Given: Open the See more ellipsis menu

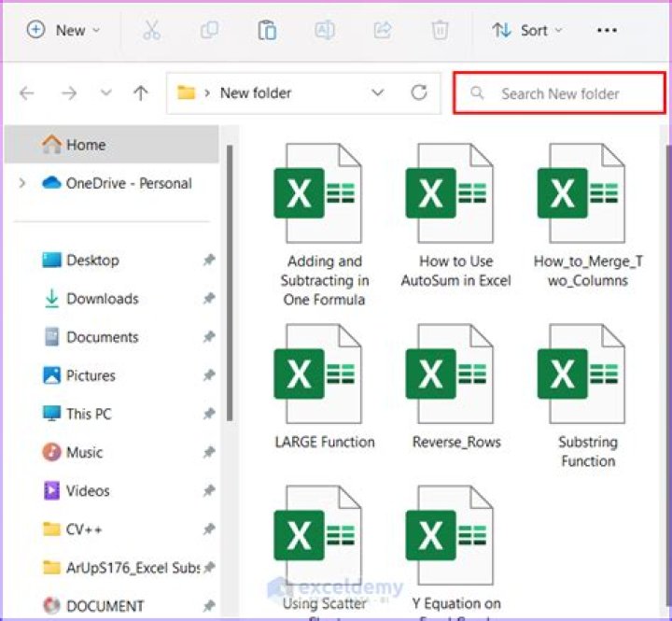Looking at the screenshot, I should tap(607, 31).
